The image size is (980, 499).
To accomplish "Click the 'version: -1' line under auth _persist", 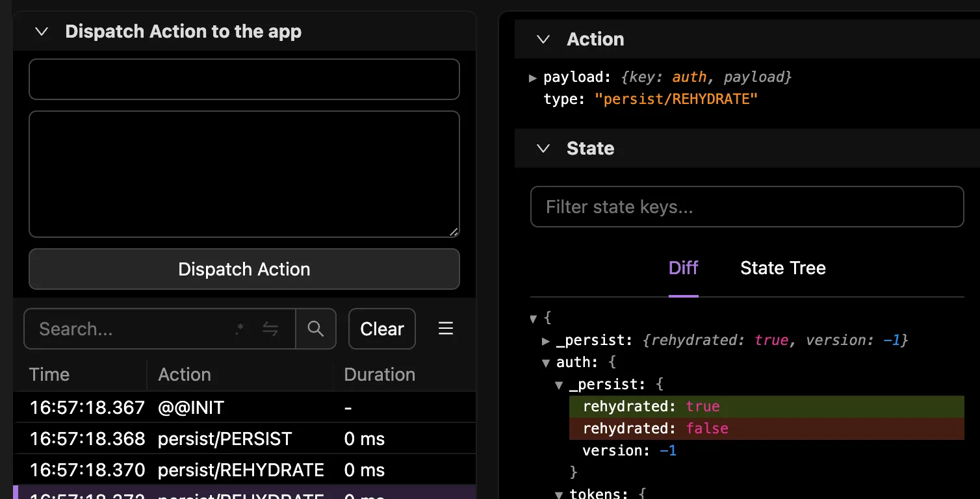I will [x=630, y=451].
